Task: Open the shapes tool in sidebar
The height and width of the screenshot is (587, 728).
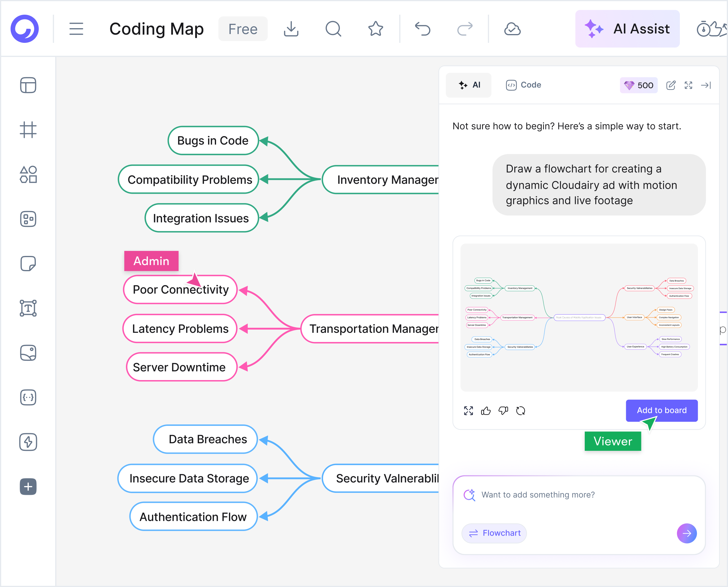Action: 28,174
